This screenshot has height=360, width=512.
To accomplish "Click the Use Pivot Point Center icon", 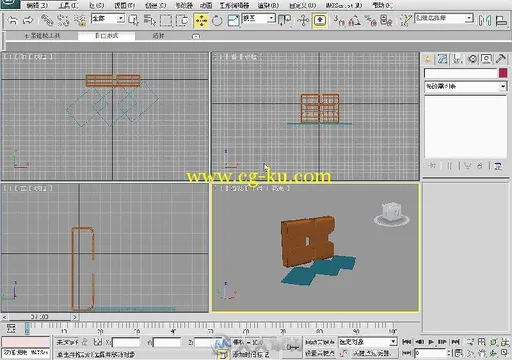I will (x=284, y=21).
